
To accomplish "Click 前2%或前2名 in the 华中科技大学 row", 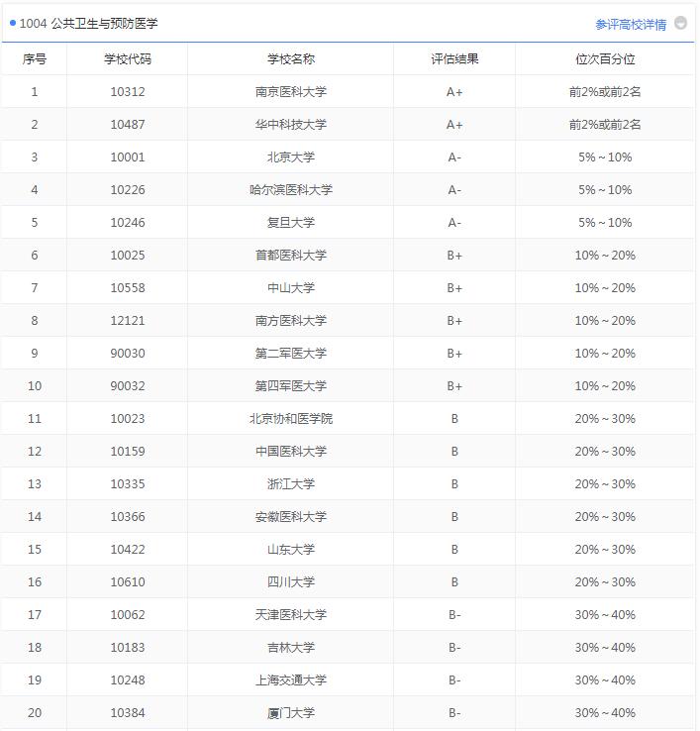I will tap(605, 125).
